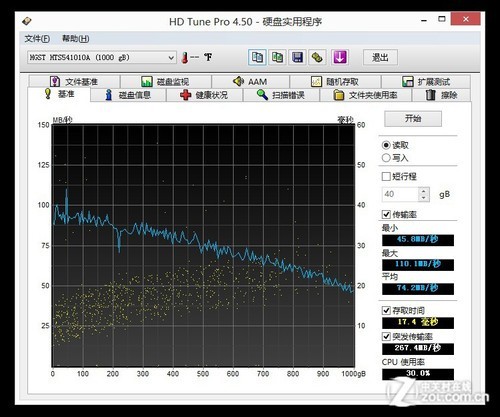Click the thermometer temperature indicator icon
This screenshot has height=417, width=500.
[x=185, y=58]
